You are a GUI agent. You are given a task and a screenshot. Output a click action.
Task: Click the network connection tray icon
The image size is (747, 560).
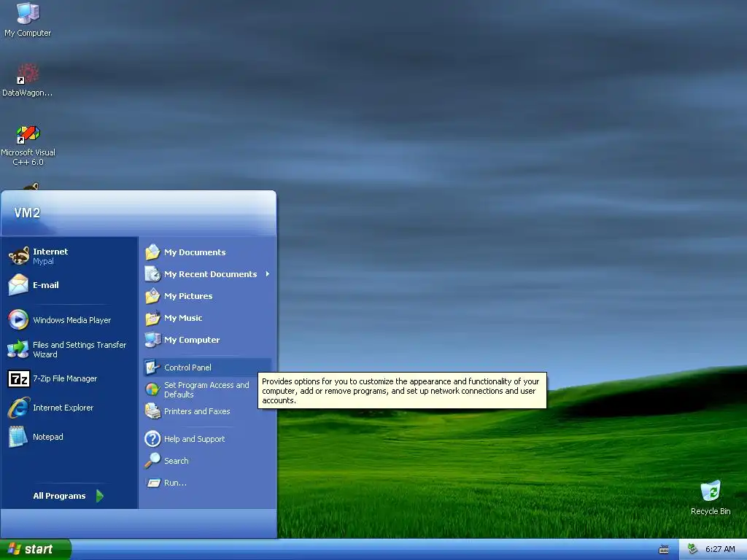pyautogui.click(x=693, y=549)
